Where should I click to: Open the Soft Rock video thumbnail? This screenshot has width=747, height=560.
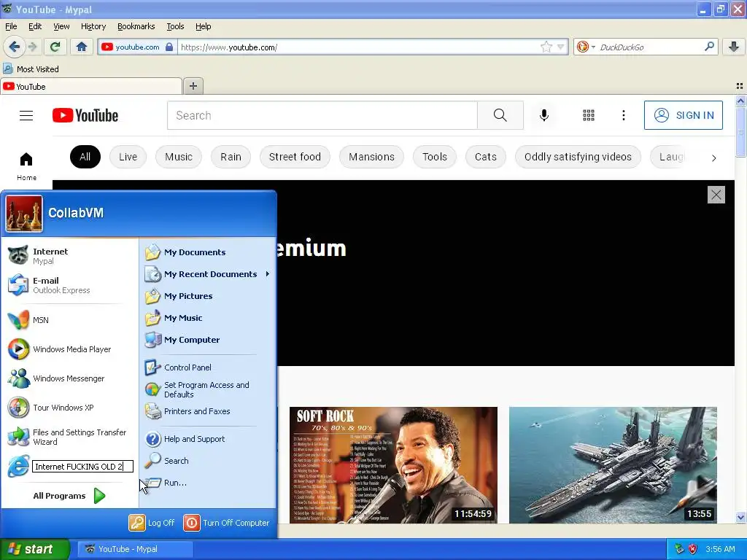[393, 464]
